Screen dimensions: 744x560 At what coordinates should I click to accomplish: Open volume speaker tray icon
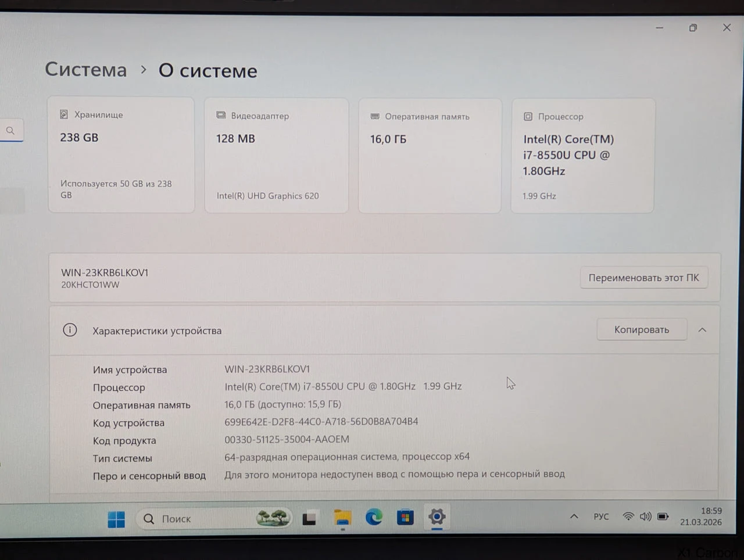(x=645, y=516)
